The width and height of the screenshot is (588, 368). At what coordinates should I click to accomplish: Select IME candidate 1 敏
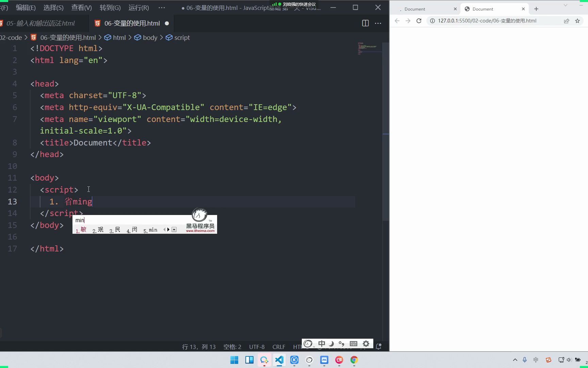click(81, 230)
